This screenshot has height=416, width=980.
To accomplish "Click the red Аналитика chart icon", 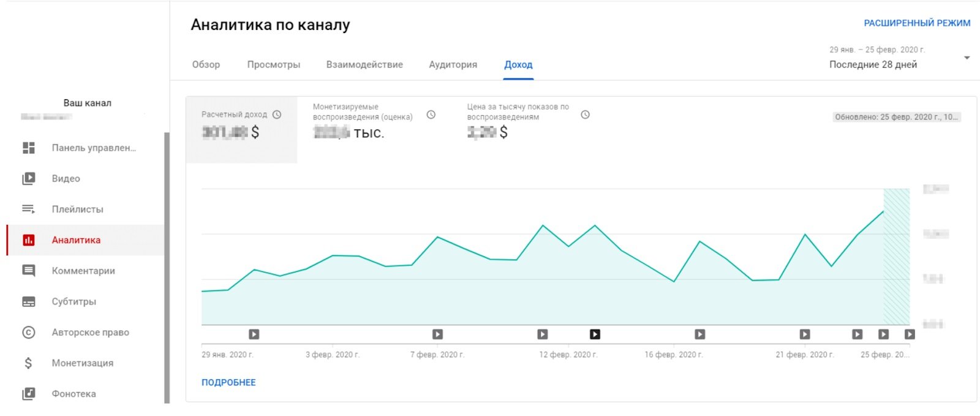I will coord(29,240).
